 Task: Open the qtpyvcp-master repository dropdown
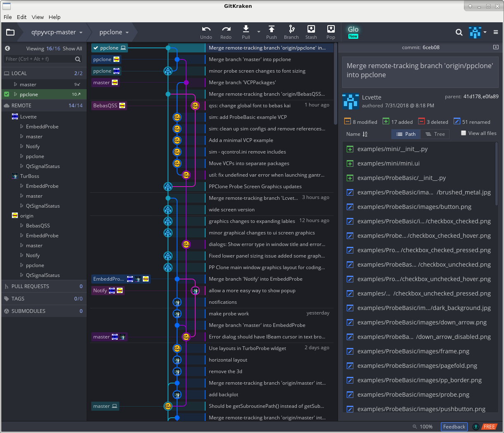[57, 32]
